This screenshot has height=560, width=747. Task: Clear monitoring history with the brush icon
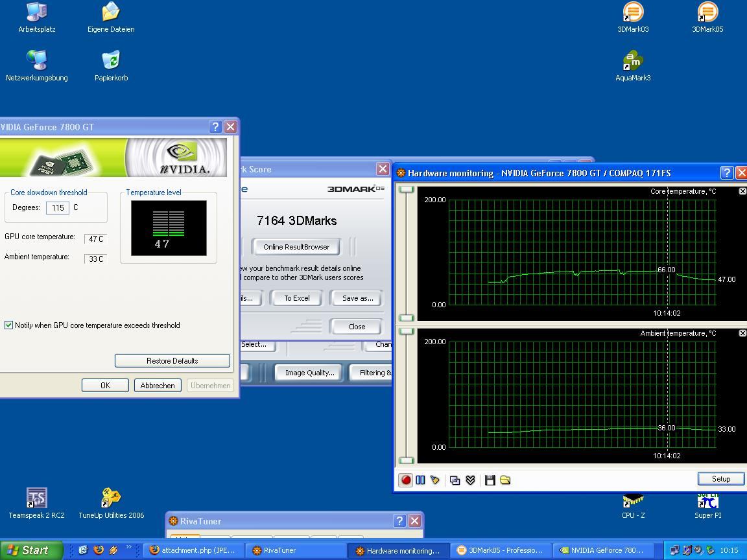point(434,480)
